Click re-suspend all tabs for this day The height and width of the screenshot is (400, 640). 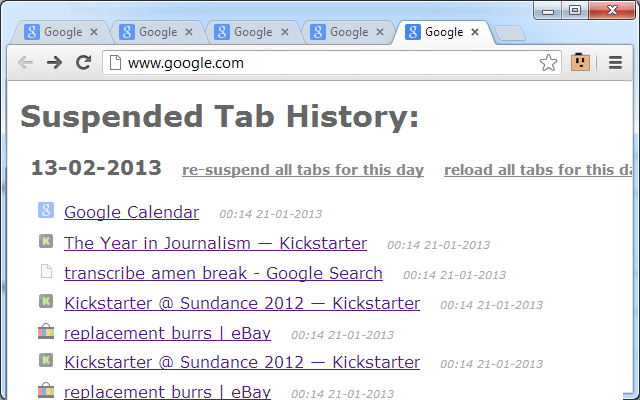303,170
